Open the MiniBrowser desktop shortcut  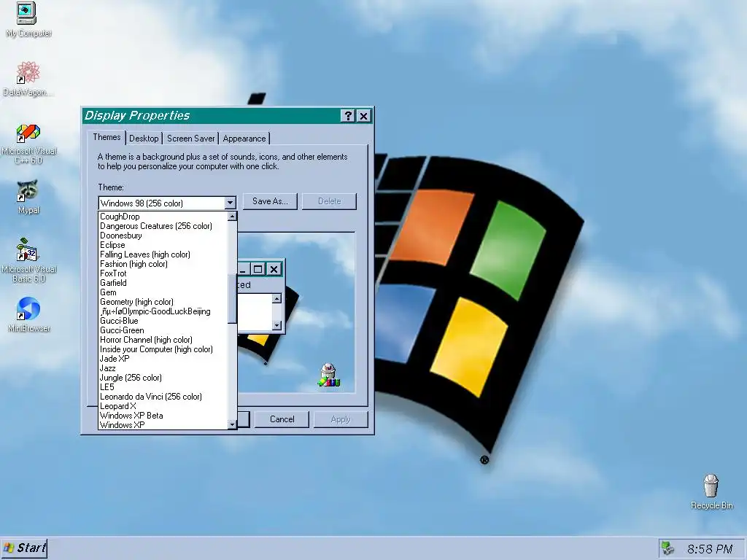tap(28, 314)
